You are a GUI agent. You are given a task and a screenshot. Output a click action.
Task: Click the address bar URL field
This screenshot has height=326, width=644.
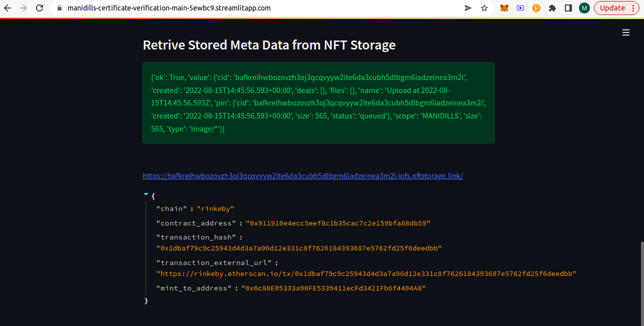[x=250, y=8]
